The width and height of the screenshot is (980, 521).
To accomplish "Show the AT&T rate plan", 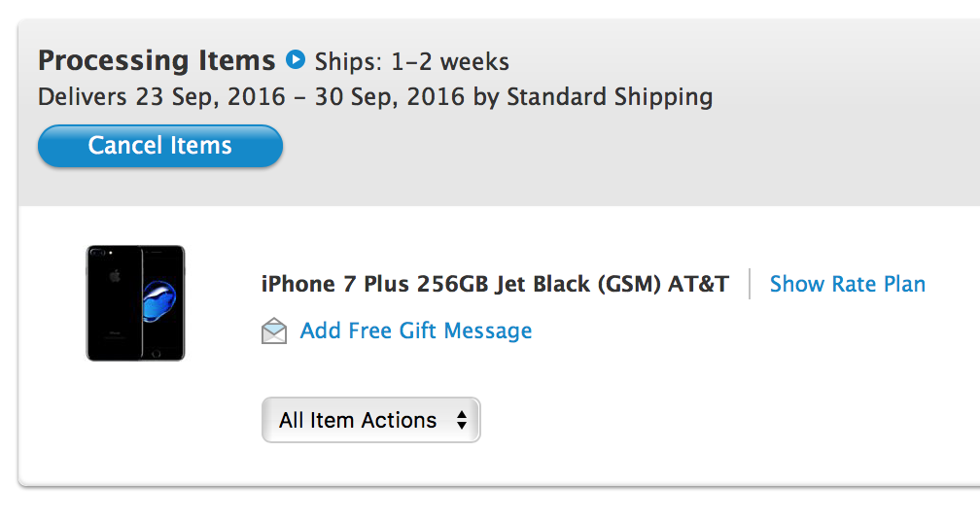I will click(x=847, y=284).
